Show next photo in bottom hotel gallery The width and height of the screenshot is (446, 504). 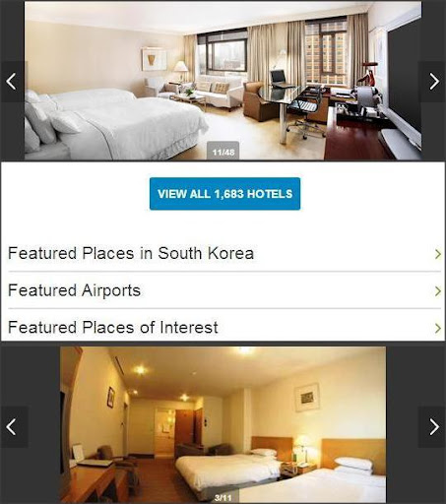click(433, 427)
